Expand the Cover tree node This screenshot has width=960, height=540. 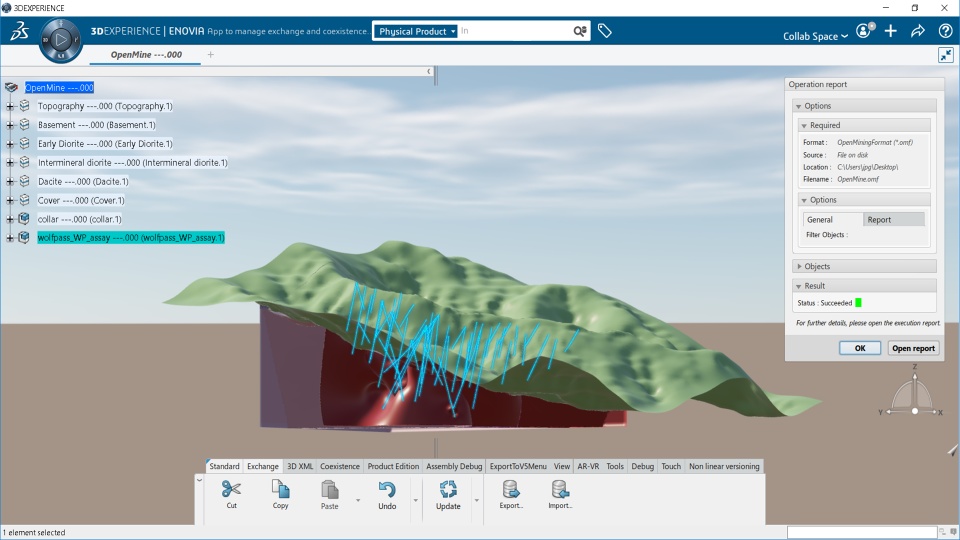click(10, 201)
